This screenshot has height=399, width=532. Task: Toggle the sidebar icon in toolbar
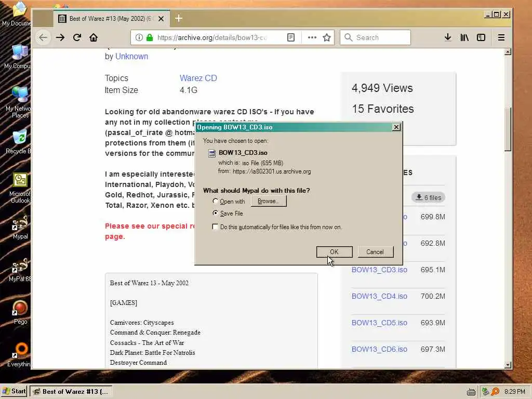coord(481,37)
